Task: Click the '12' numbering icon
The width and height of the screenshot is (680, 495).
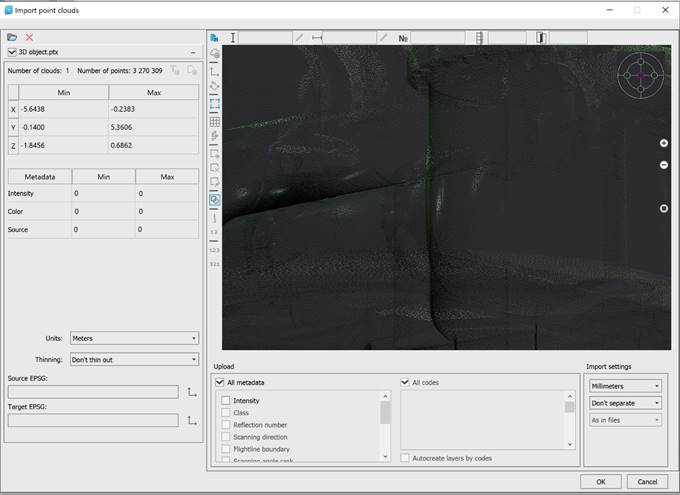Action: tap(214, 232)
